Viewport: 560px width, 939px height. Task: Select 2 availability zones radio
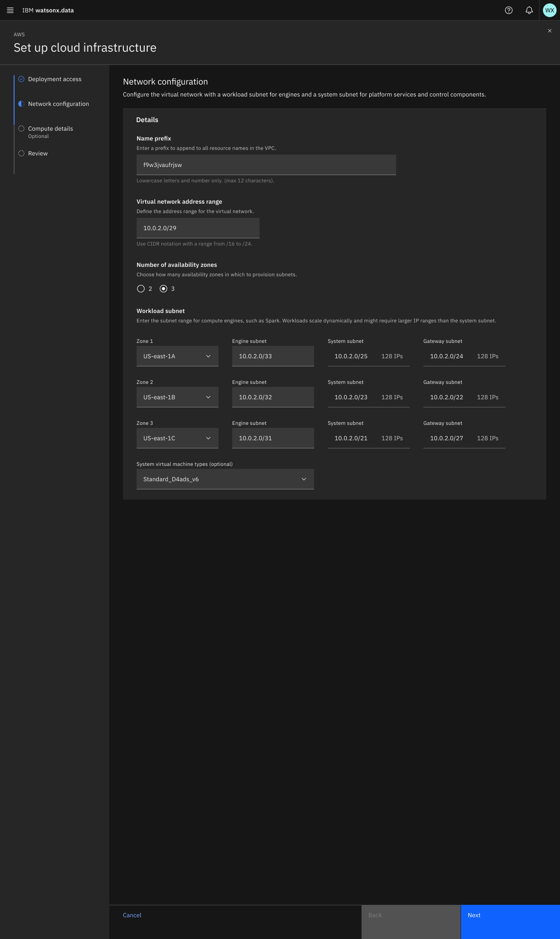[x=141, y=289]
